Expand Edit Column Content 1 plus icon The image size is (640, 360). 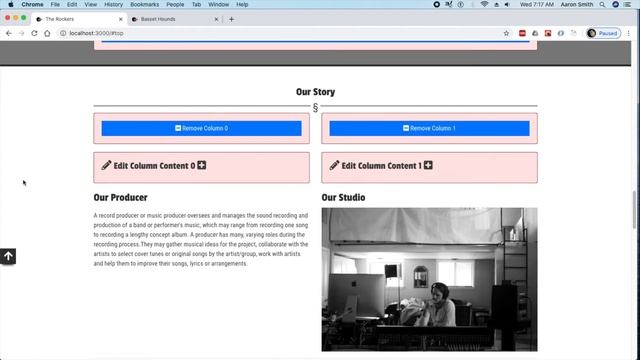[428, 165]
